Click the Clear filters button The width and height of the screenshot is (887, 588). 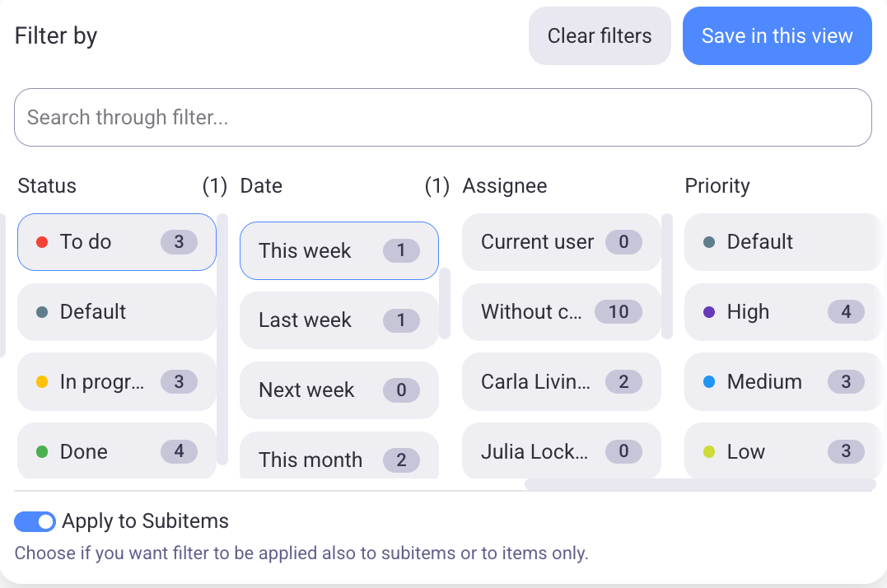coord(600,36)
